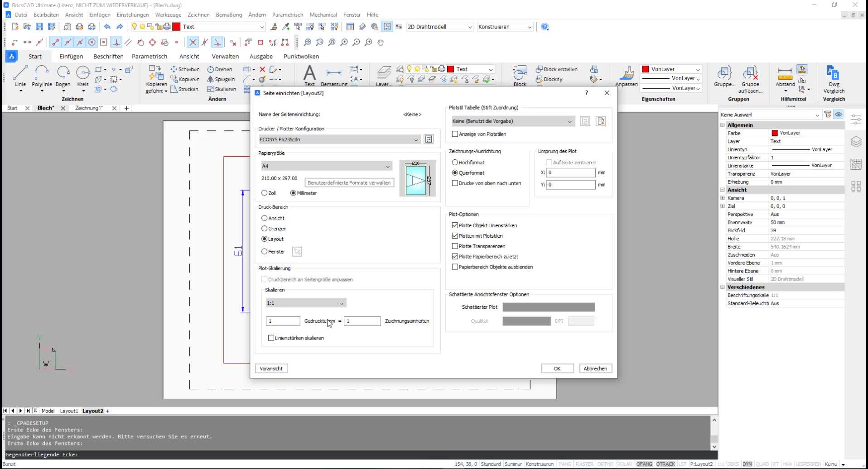The height and width of the screenshot is (469, 868).
Task: Select the Bogen arc tool
Action: coord(63,76)
